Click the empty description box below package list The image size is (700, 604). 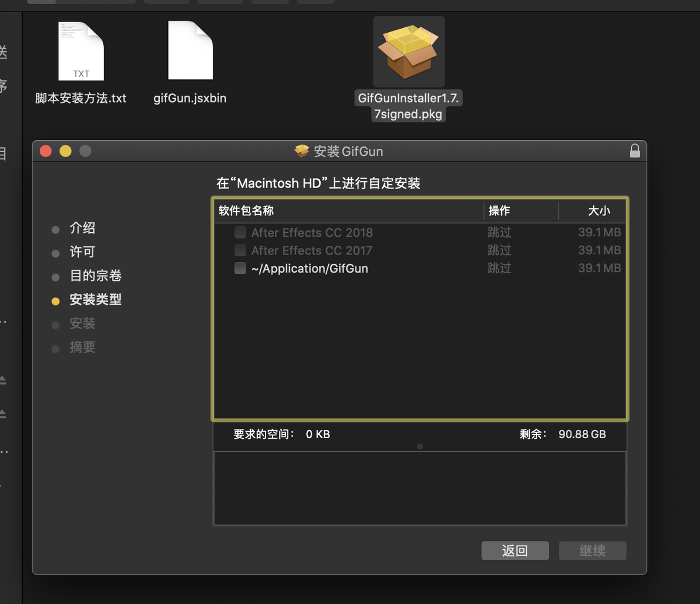pos(420,488)
